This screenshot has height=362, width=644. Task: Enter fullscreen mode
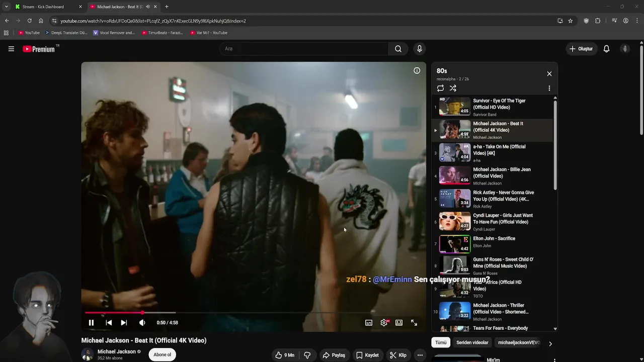[414, 323]
